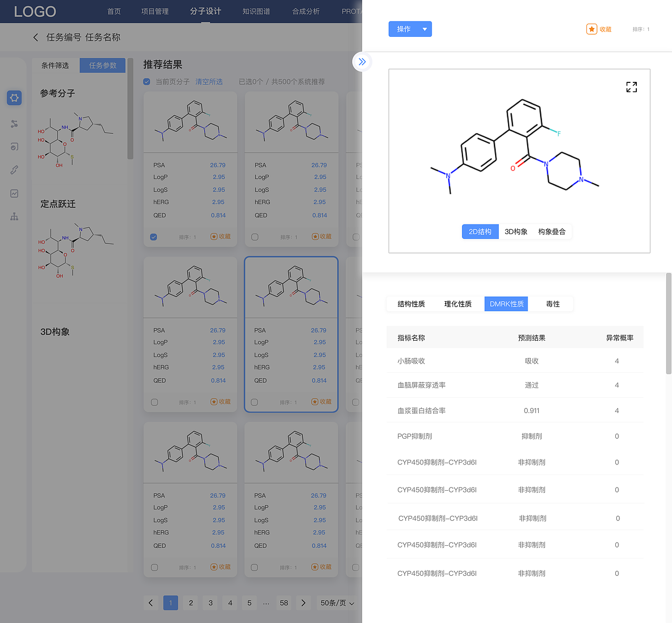Toggle the 当前页分子 select-all checkbox
The image size is (672, 623).
[147, 82]
